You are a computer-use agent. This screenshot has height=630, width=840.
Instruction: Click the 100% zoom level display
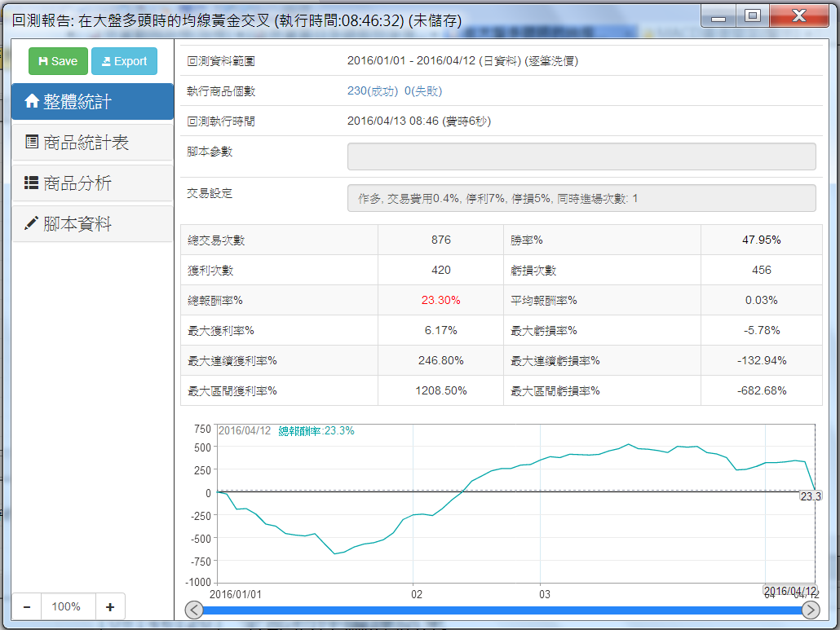point(66,606)
